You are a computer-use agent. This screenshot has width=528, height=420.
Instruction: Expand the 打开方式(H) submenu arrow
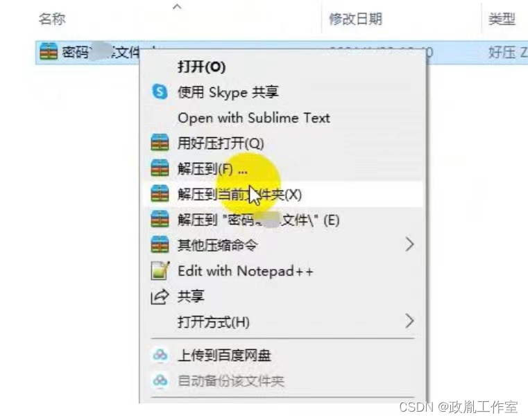coord(409,321)
